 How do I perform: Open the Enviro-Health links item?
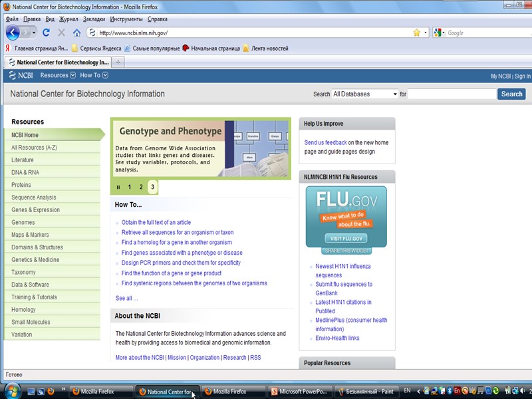[x=337, y=338]
